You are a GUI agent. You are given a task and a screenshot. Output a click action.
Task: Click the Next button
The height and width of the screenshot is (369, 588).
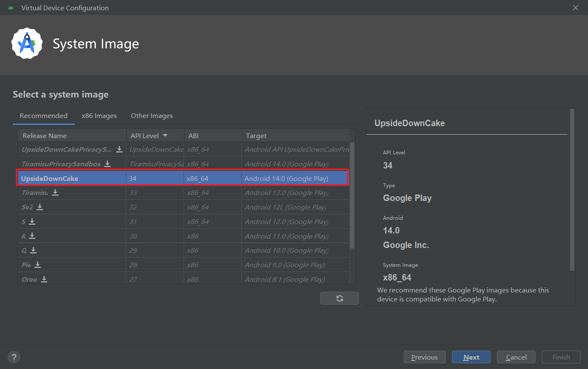[x=471, y=357]
